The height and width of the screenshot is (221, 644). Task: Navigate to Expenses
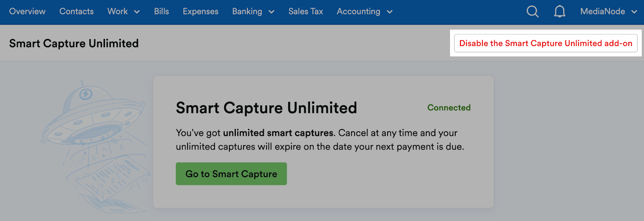pos(200,12)
